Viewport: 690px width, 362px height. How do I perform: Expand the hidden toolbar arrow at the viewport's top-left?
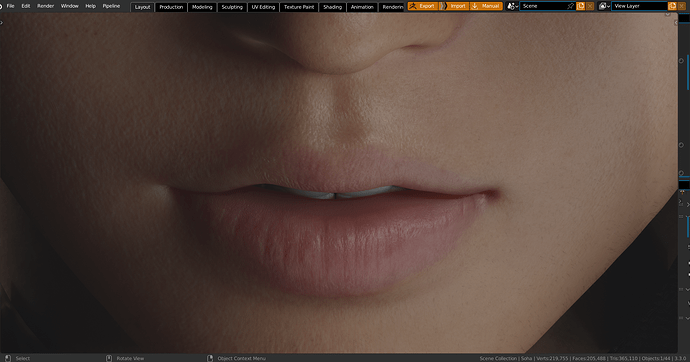2,22
